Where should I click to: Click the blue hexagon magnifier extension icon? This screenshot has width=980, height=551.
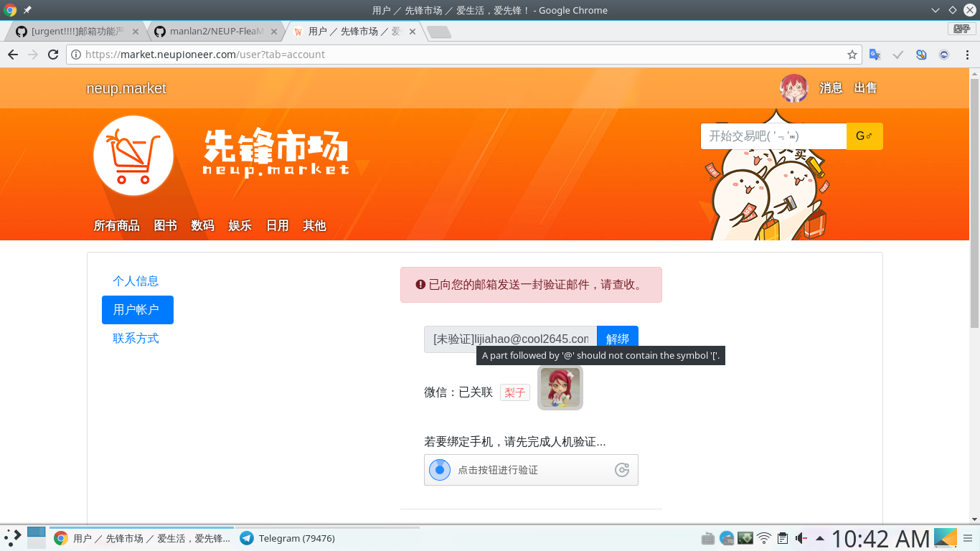921,55
